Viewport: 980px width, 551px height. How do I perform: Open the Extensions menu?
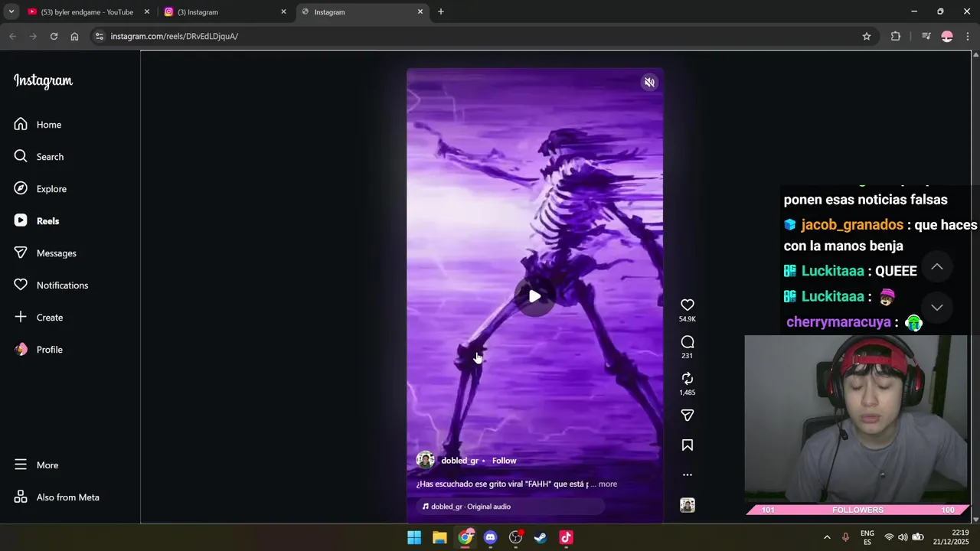(x=896, y=36)
